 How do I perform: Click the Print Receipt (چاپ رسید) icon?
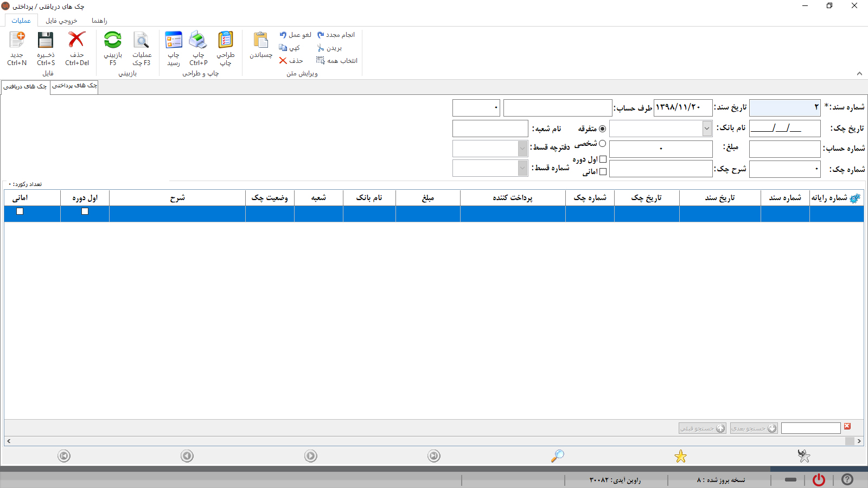click(x=174, y=41)
